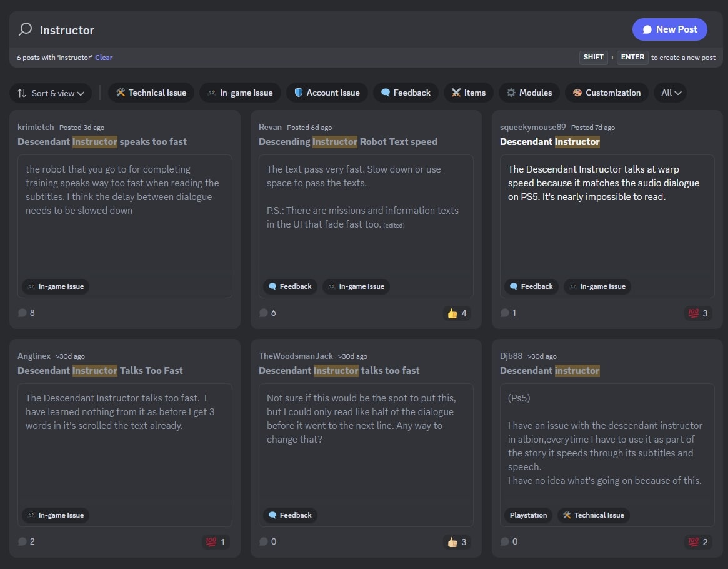Click comment bubble icon on krimletch's post
This screenshot has height=569, width=728.
pos(22,313)
